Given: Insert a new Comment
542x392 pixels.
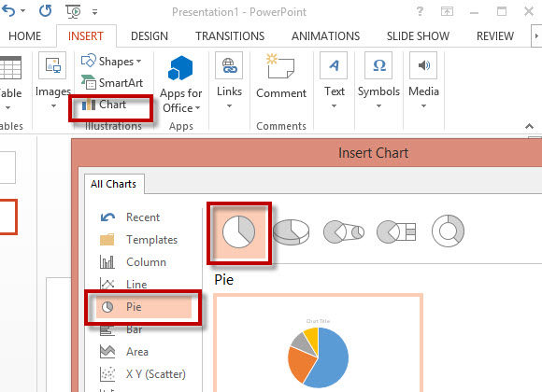Looking at the screenshot, I should click(x=281, y=76).
